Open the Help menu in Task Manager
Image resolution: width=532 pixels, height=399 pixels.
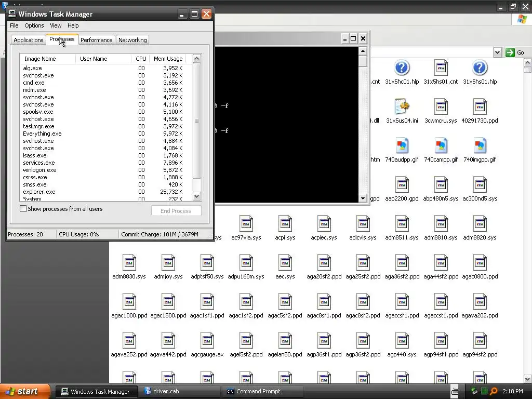pos(73,25)
